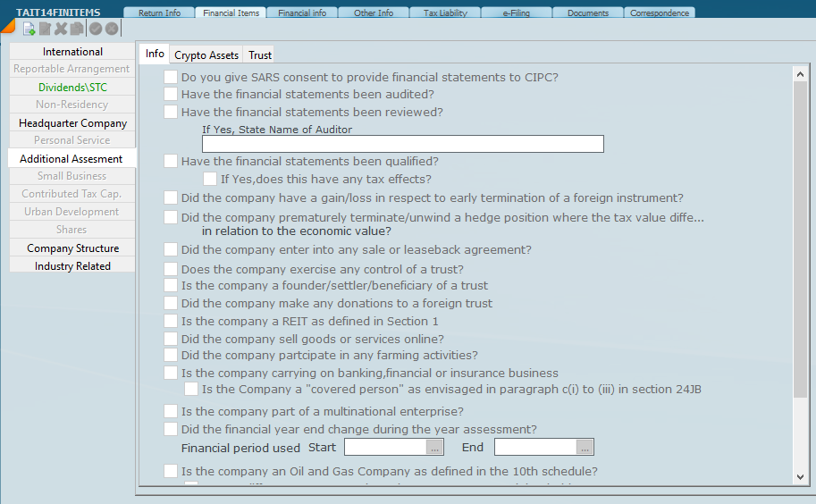Open the Start date picker for financial period
This screenshot has width=816, height=504.
(434, 448)
